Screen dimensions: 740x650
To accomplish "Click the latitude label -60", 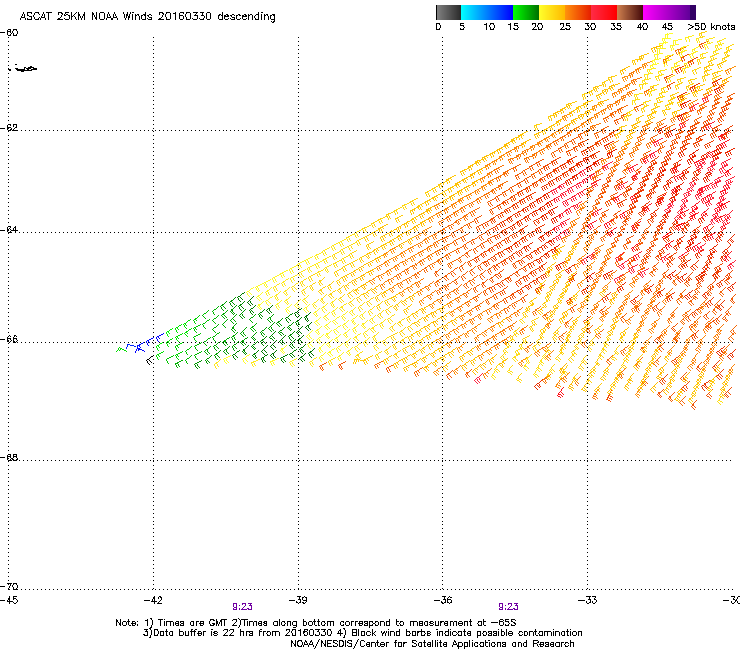I will pos(9,33).
